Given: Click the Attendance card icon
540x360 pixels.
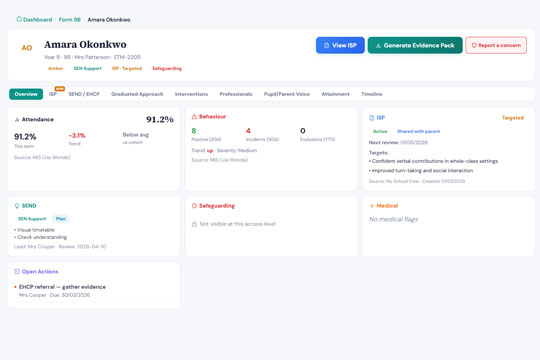Looking at the screenshot, I should tap(17, 120).
